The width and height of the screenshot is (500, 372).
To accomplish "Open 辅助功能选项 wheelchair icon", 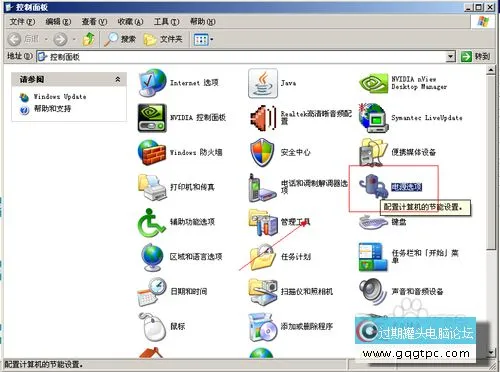I will pyautogui.click(x=151, y=223).
